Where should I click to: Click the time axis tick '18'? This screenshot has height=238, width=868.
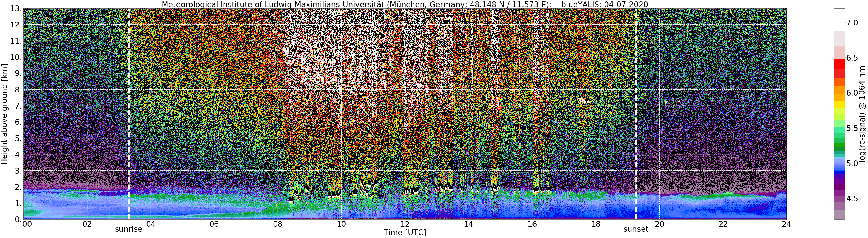(x=596, y=224)
